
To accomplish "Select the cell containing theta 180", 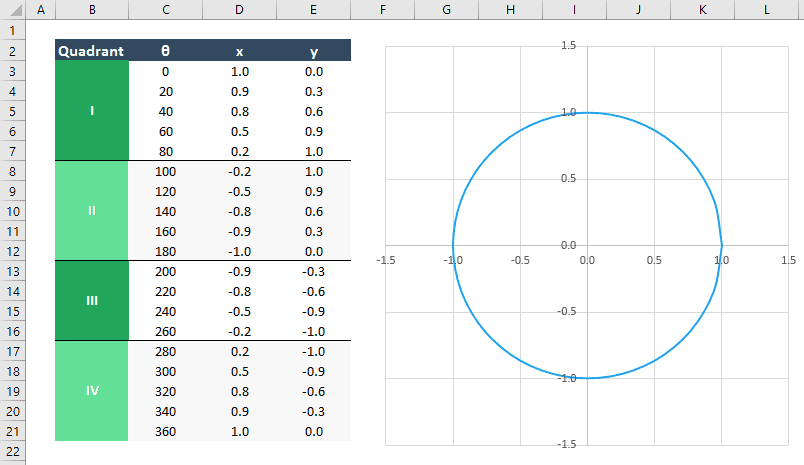I will point(166,252).
